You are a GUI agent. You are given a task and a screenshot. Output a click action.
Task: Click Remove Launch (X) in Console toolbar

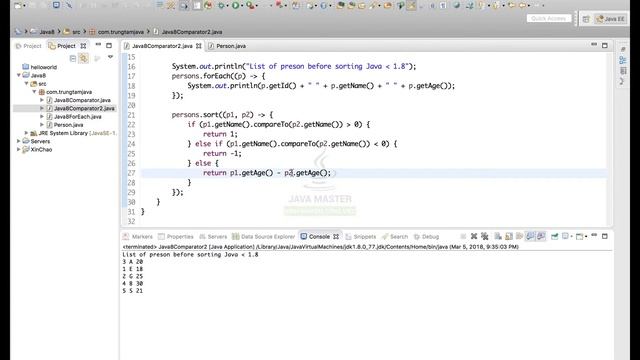474,236
